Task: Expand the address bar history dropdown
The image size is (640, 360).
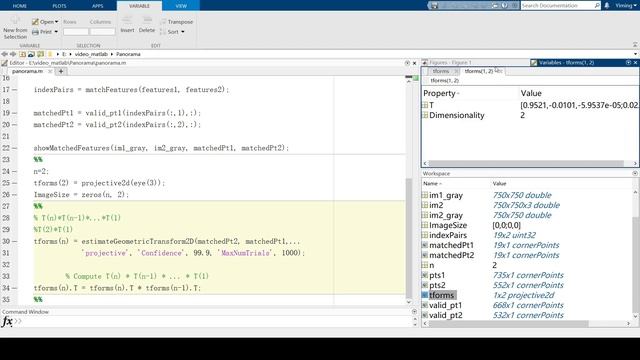Action: [635, 54]
